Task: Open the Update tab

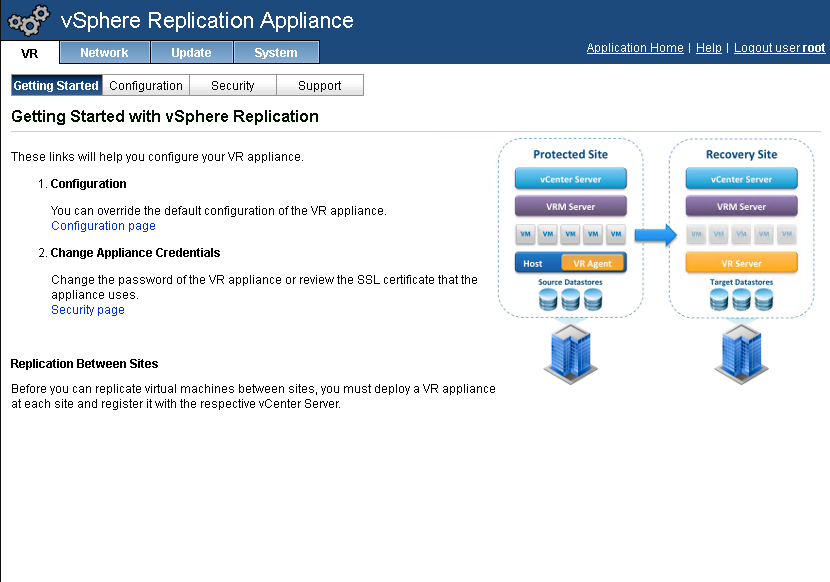Action: [191, 53]
